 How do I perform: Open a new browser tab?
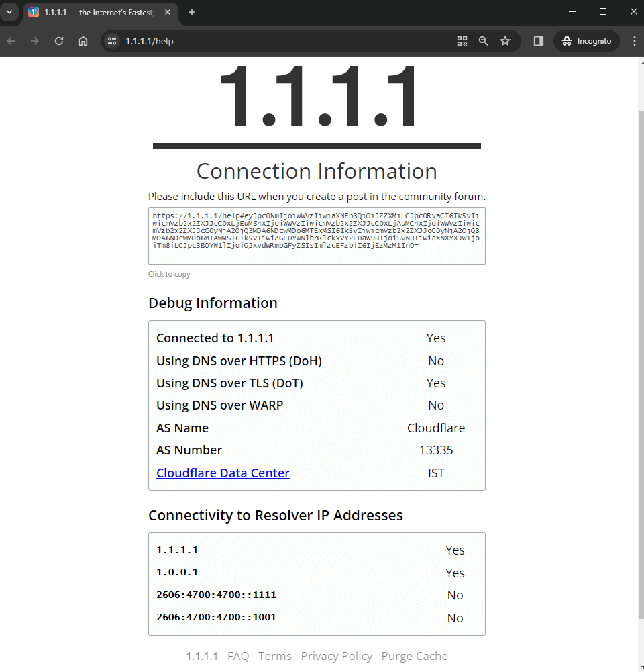[x=192, y=12]
